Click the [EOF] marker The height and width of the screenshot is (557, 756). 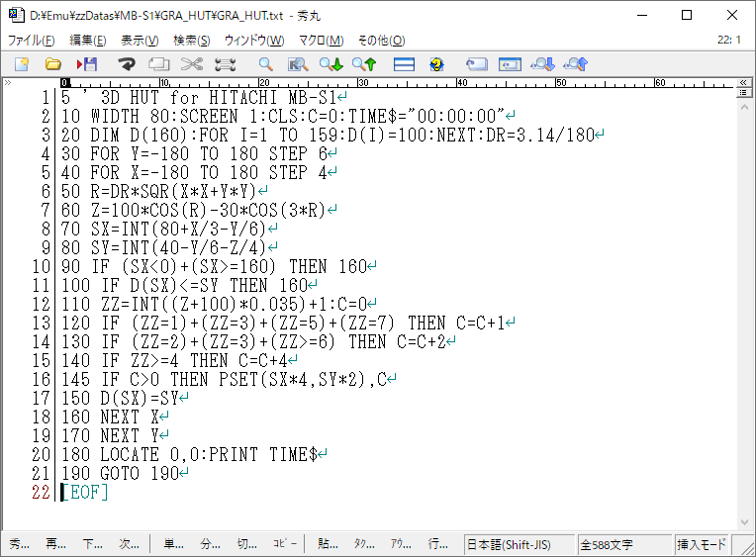click(x=85, y=493)
